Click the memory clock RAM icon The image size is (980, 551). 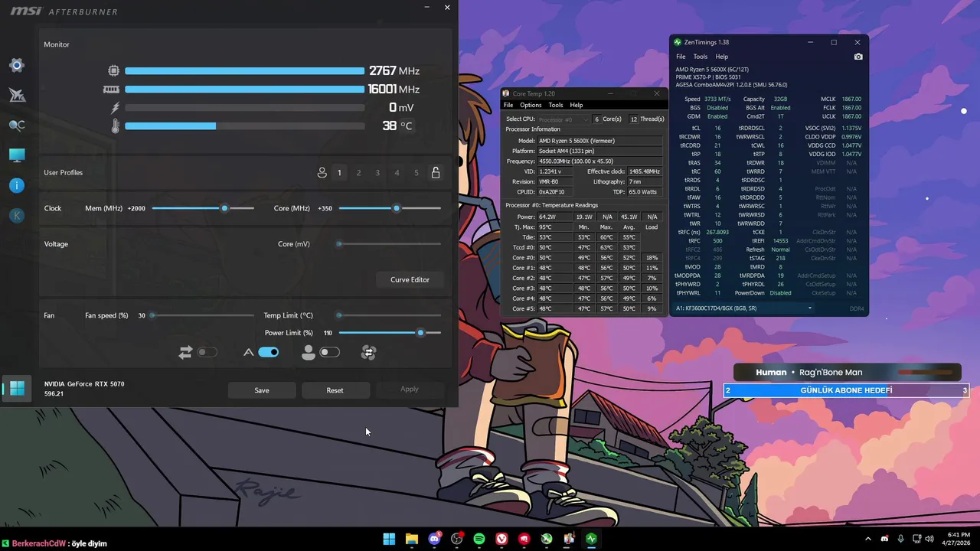click(112, 90)
